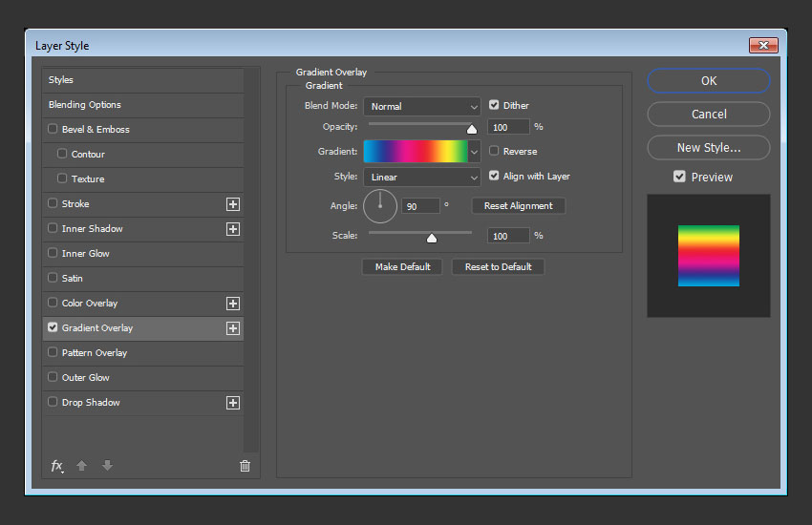Open the Blend Mode dropdown
This screenshot has height=525, width=812.
pyautogui.click(x=422, y=107)
